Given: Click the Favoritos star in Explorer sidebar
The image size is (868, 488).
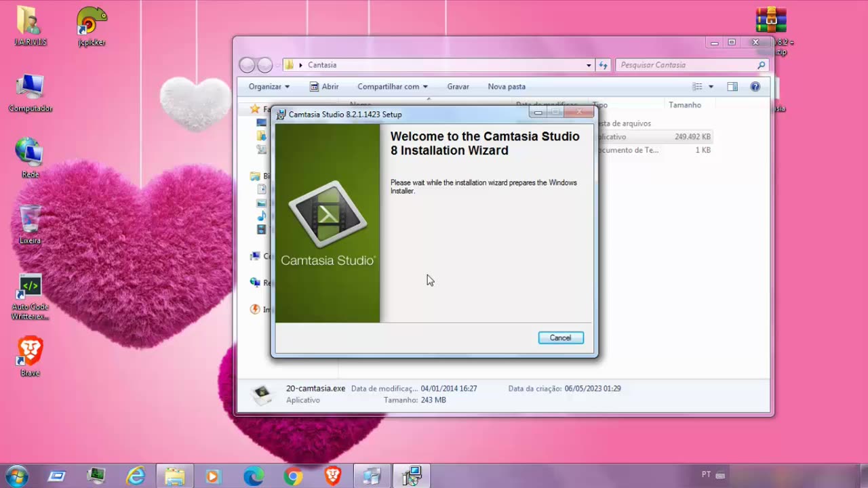Looking at the screenshot, I should coord(255,108).
